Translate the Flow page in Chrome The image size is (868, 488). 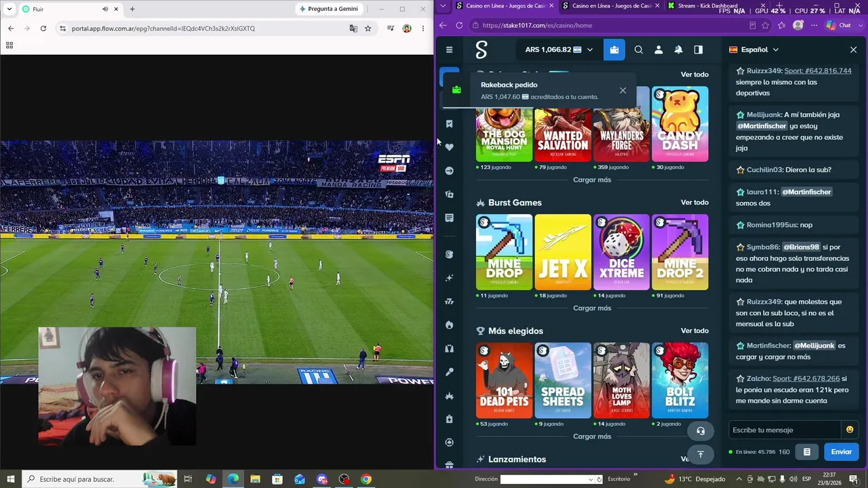353,28
